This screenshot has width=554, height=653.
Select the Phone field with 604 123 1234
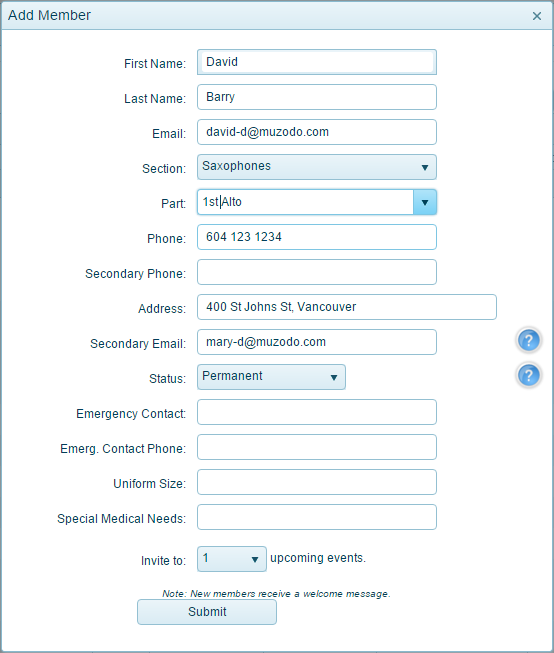[317, 237]
